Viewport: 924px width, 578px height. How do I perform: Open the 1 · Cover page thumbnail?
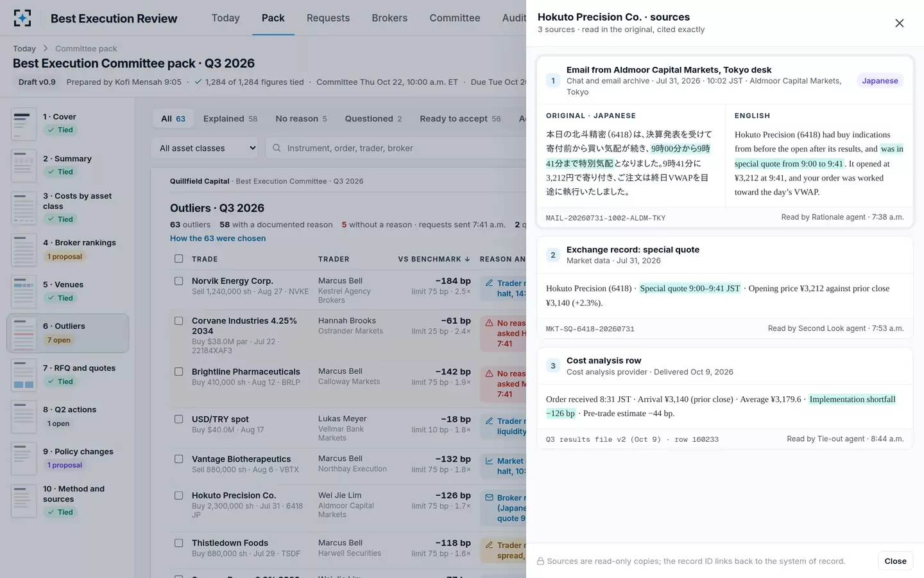pos(24,123)
